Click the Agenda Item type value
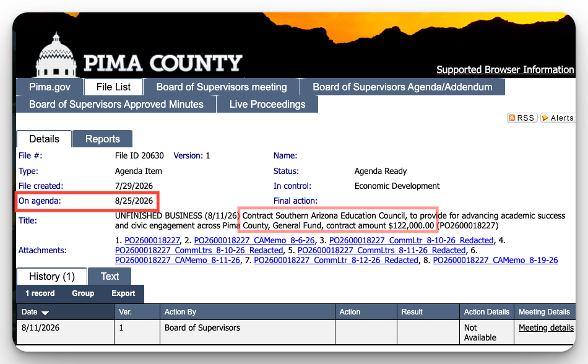588x364 pixels. click(139, 171)
